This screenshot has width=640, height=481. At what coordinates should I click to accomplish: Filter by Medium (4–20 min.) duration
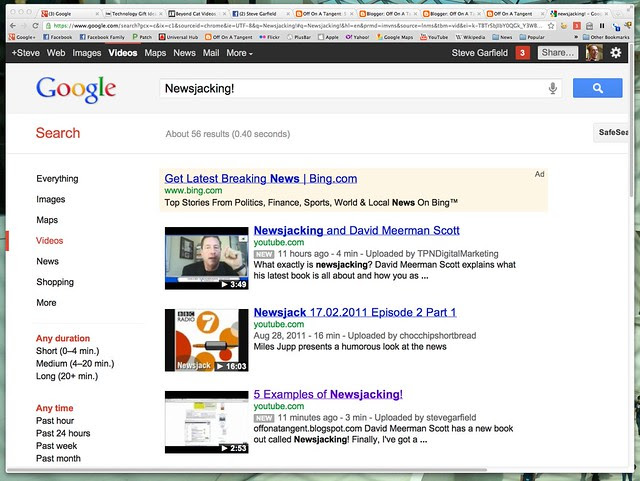coord(75,363)
